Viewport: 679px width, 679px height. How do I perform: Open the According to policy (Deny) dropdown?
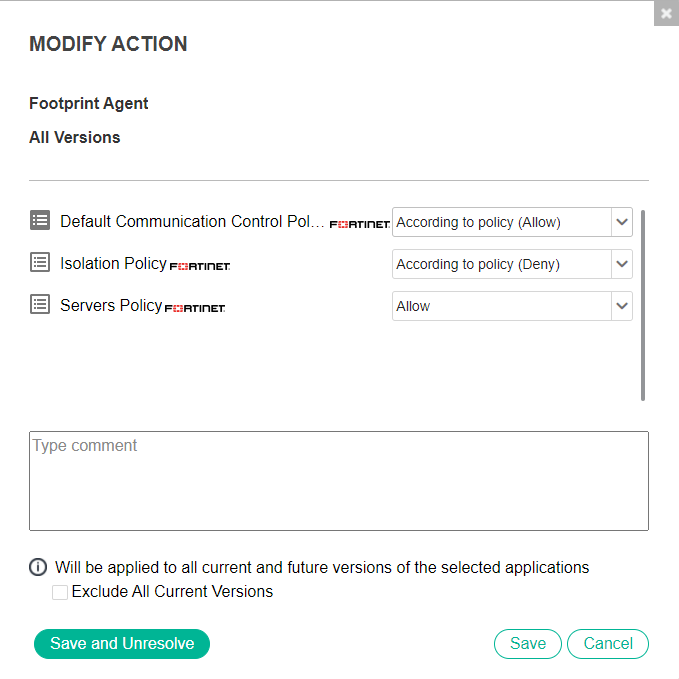pos(512,264)
